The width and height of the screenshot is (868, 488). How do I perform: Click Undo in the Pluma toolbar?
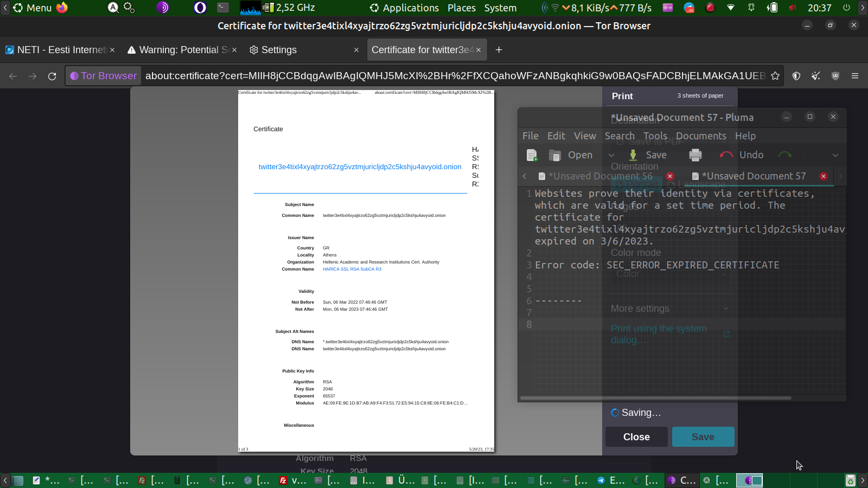coord(742,155)
